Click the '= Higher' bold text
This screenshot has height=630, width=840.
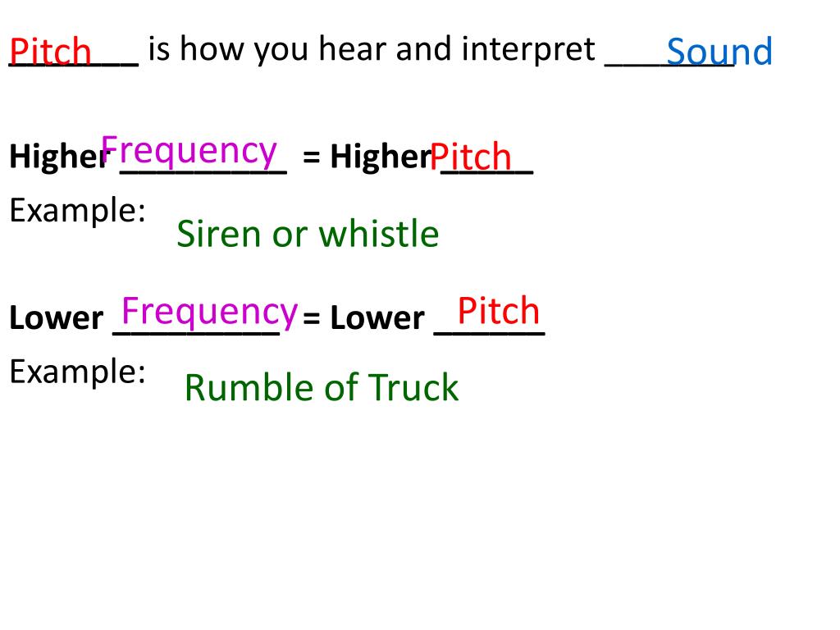coord(367,157)
